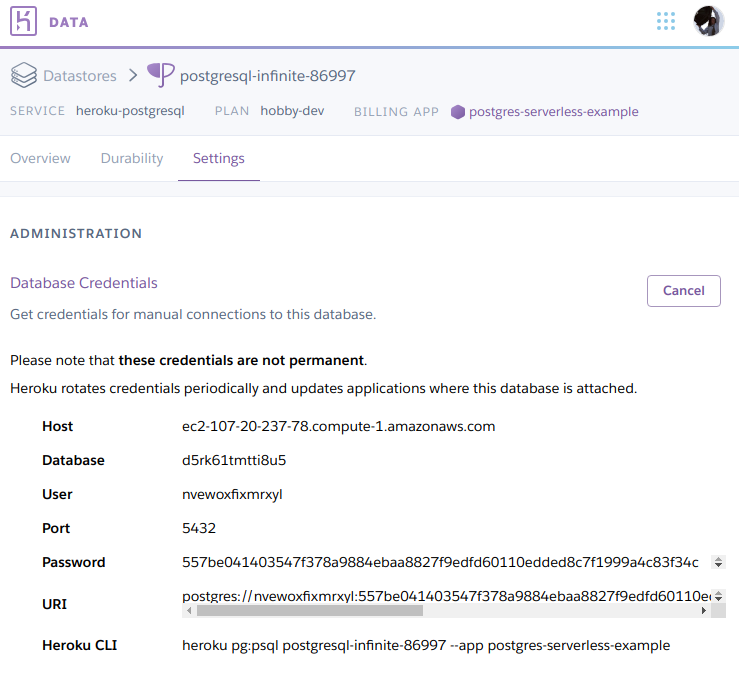Click the URI value field
739x689 pixels.
tap(446, 596)
